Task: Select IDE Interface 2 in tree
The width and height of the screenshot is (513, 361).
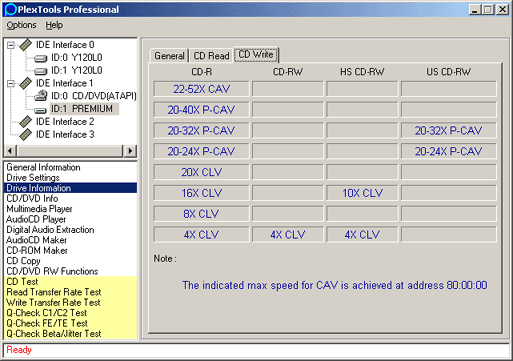Action: tap(65, 122)
